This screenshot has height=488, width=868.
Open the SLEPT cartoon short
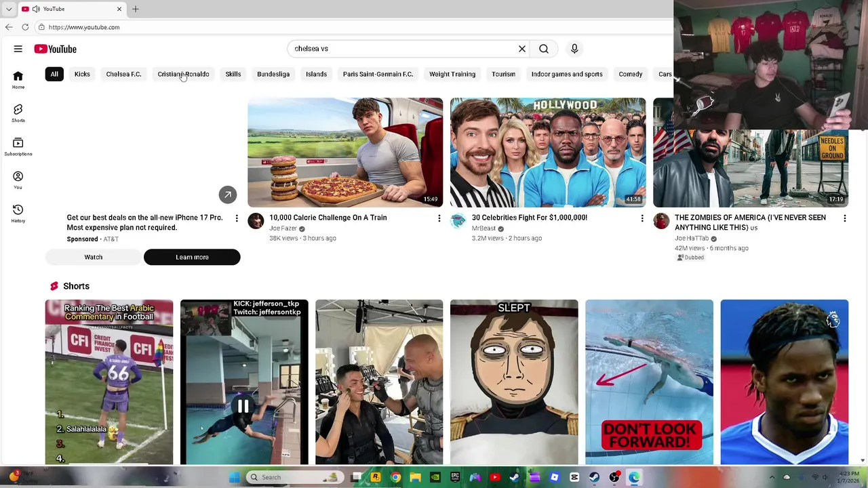pyautogui.click(x=514, y=382)
